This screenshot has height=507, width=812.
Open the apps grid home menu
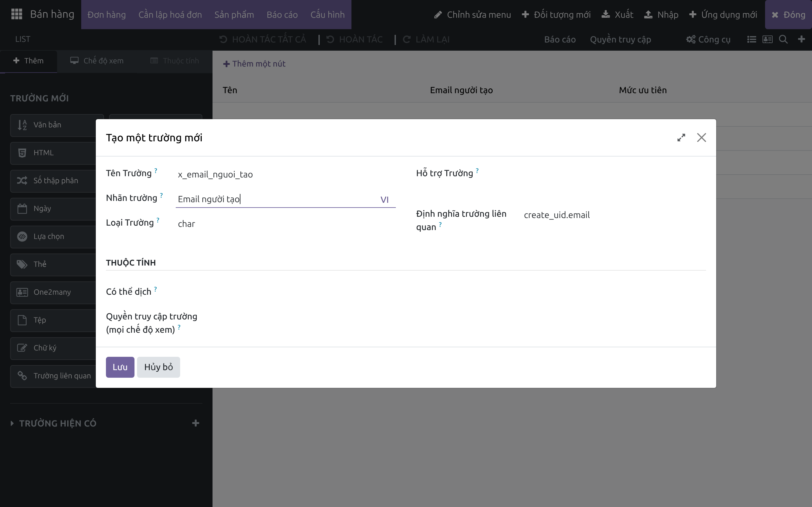(16, 15)
